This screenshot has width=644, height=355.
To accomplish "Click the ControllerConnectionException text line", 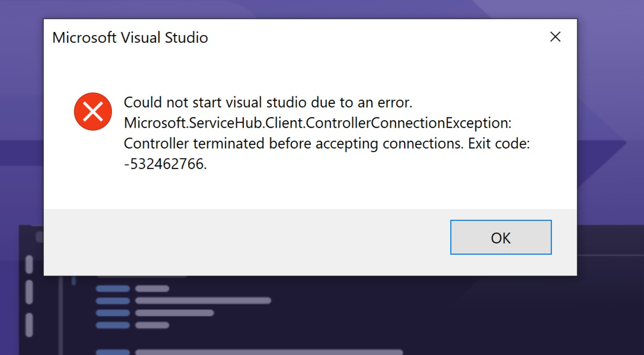I will pyautogui.click(x=318, y=123).
